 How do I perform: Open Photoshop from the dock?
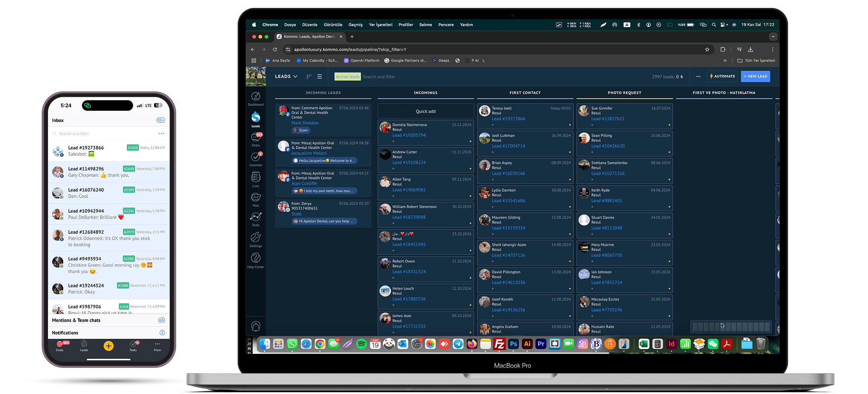pyautogui.click(x=513, y=344)
